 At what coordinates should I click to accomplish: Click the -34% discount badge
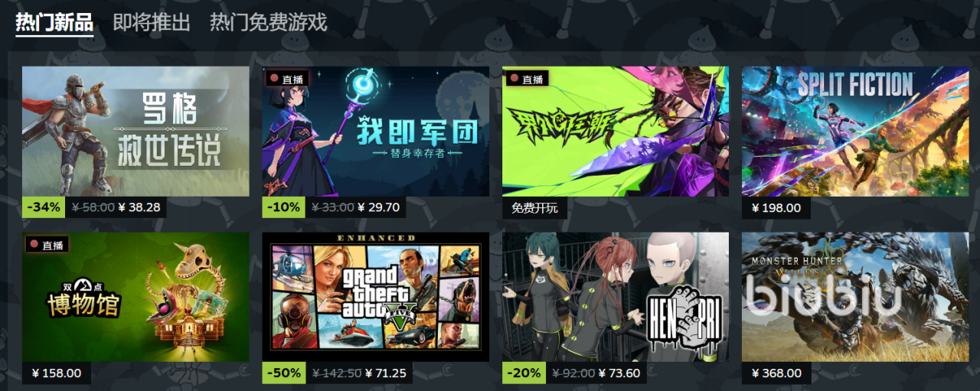click(x=44, y=207)
